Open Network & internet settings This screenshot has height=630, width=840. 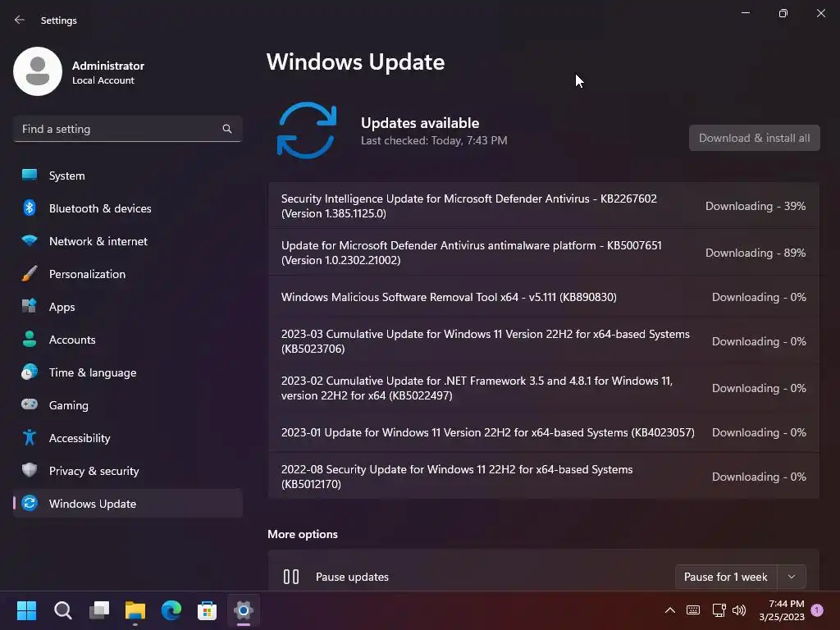[127, 241]
